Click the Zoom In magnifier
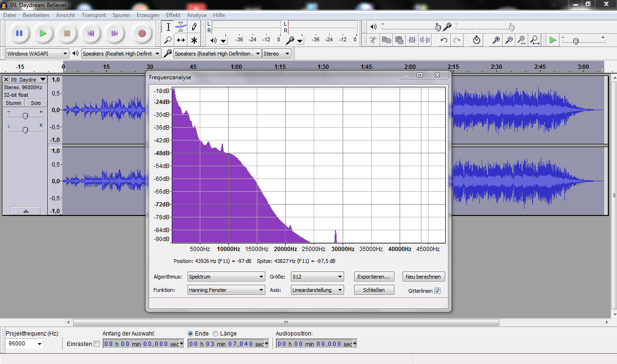Screen dimensions: 617x364 tap(496, 40)
